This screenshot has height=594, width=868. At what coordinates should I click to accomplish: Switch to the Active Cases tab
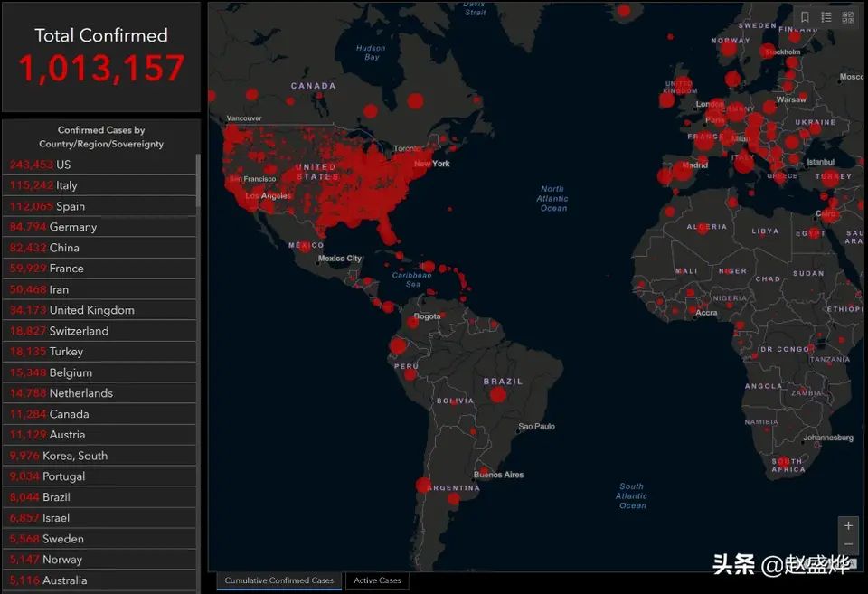[x=377, y=580]
